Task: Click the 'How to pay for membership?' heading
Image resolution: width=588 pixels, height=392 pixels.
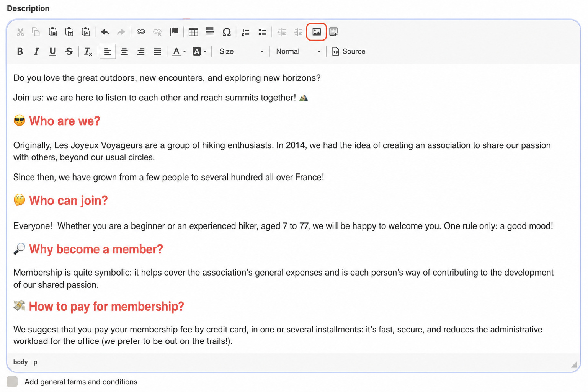Action: (x=106, y=306)
